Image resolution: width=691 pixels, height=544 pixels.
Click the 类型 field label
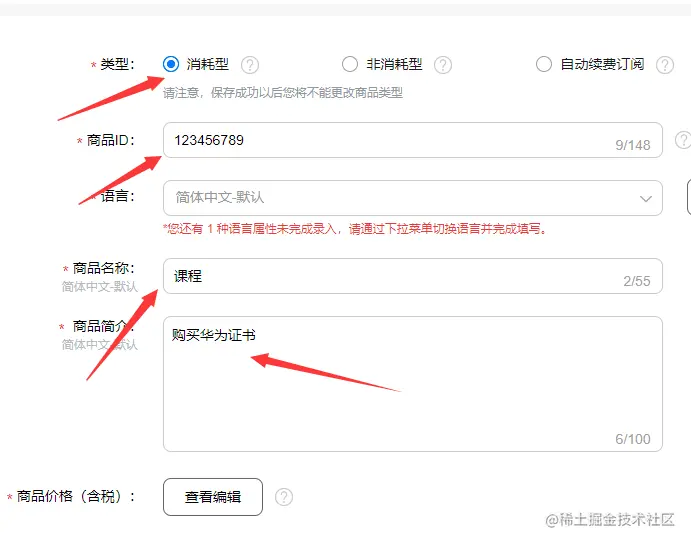[117, 64]
